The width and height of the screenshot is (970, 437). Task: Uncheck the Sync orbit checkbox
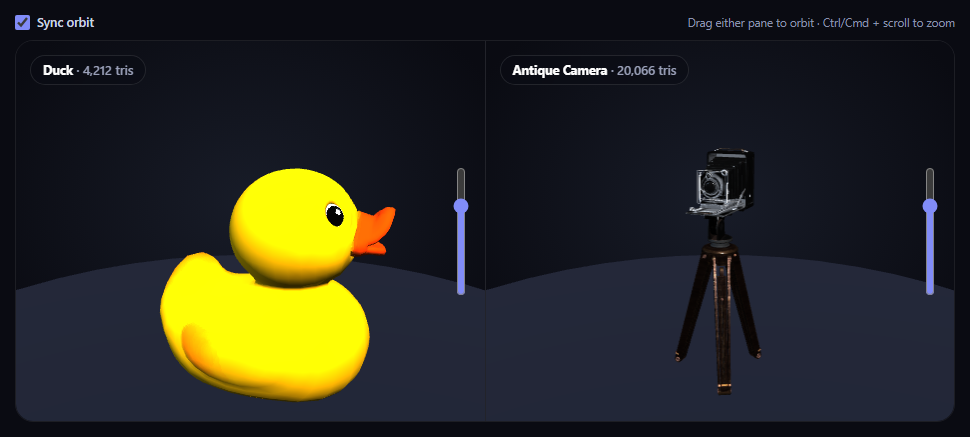pos(22,23)
